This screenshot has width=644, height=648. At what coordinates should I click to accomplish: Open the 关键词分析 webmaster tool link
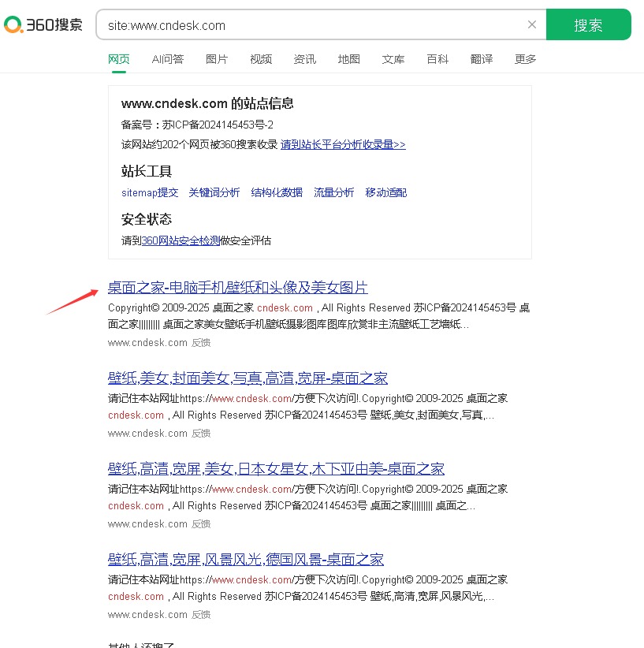point(214,192)
